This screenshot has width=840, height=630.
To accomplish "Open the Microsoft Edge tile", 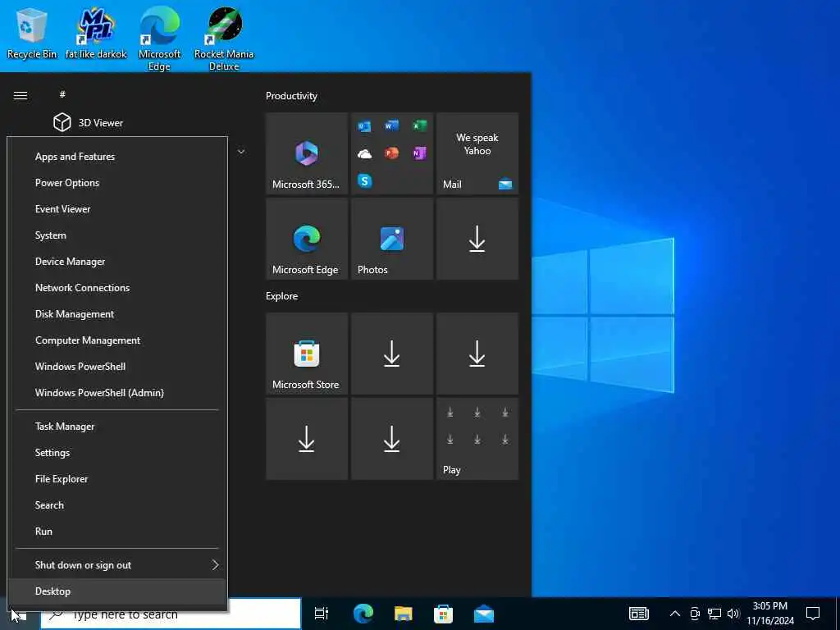I will coord(307,239).
